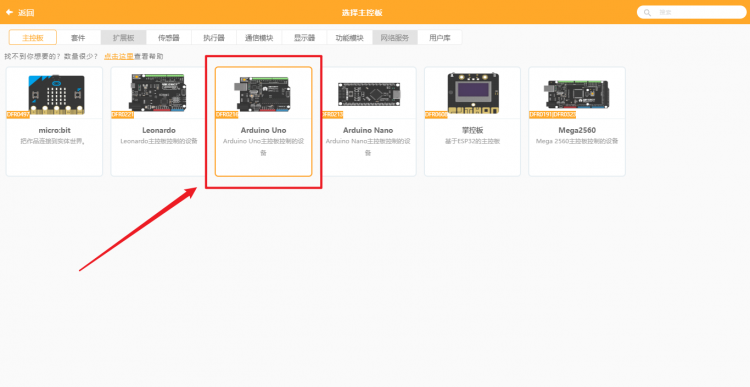Choose the Leonardo board image
The width and height of the screenshot is (750, 387).
(x=159, y=92)
